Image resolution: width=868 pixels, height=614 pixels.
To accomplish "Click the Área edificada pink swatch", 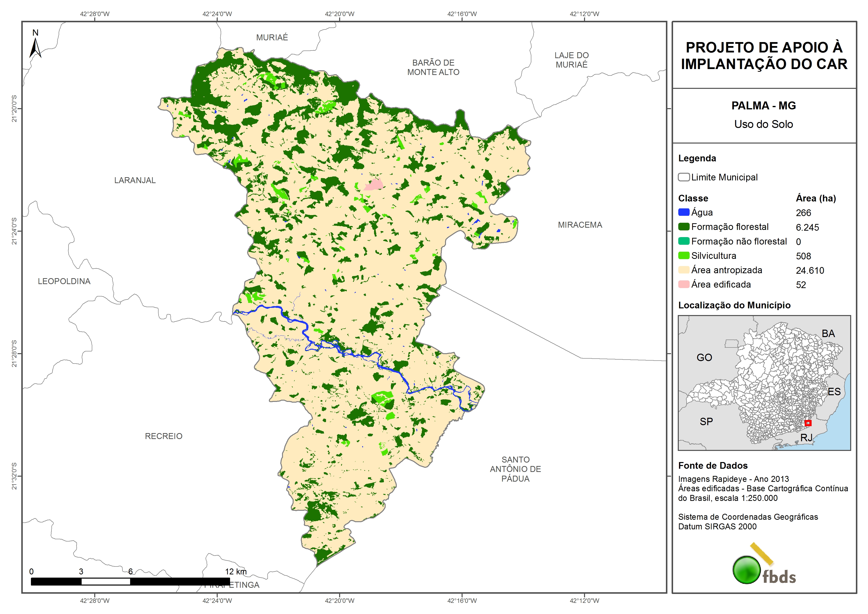I will 683,284.
